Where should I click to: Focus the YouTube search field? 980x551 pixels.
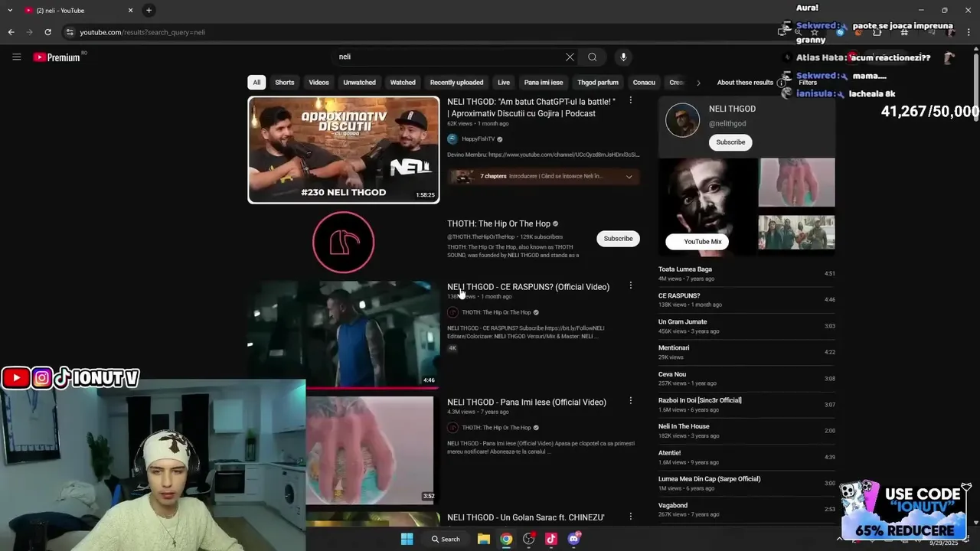[x=448, y=57]
